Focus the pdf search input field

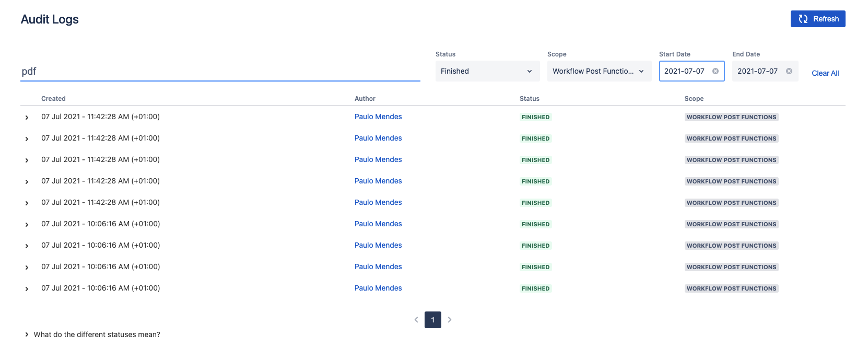pos(219,72)
